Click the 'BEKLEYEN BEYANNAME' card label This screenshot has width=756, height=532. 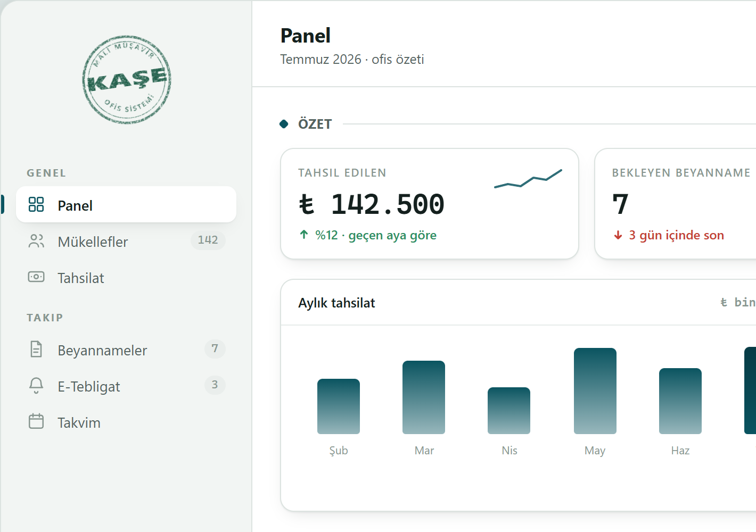681,173
